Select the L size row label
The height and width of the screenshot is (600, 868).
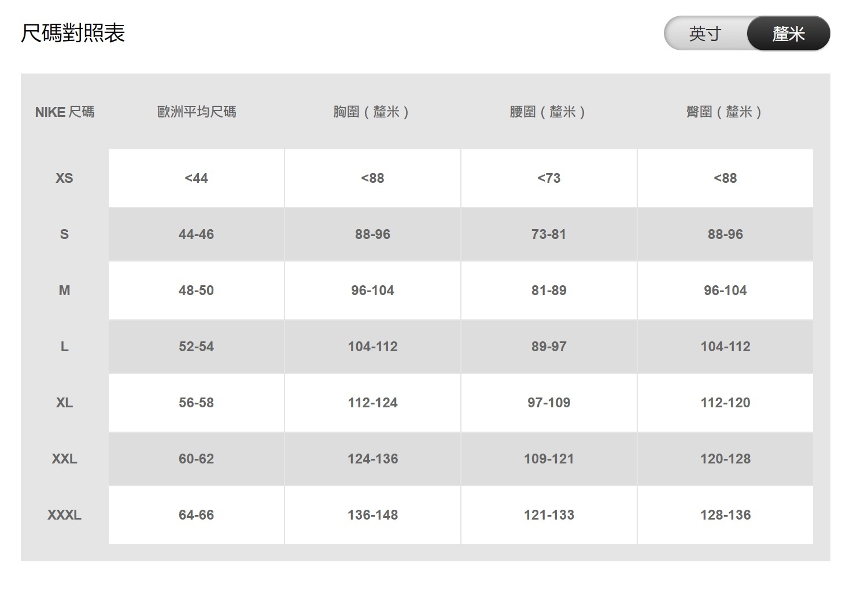[x=64, y=347]
